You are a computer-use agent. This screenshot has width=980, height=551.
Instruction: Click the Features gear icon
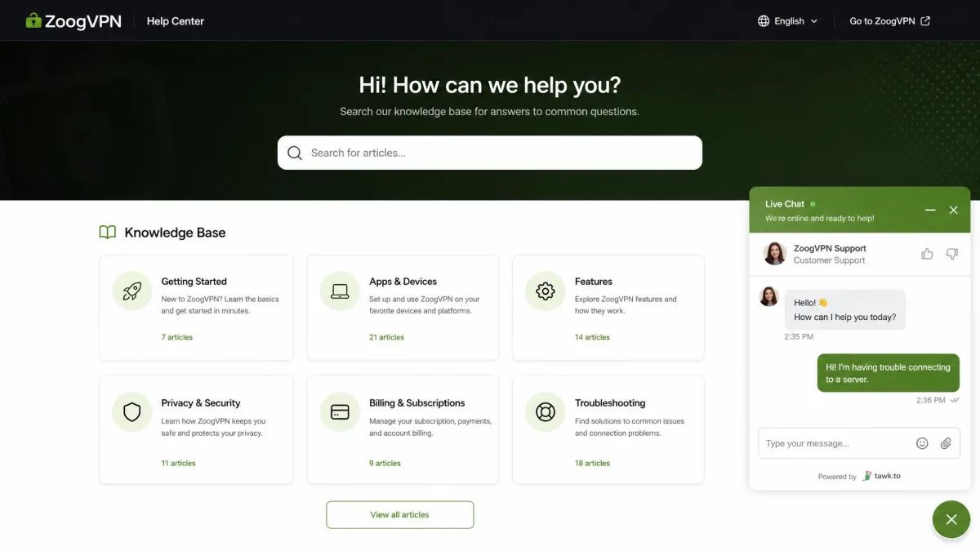546,291
